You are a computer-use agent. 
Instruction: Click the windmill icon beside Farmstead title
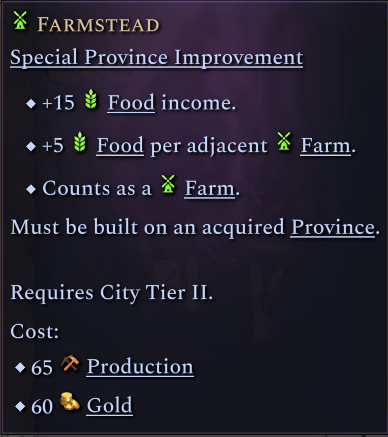(x=20, y=21)
